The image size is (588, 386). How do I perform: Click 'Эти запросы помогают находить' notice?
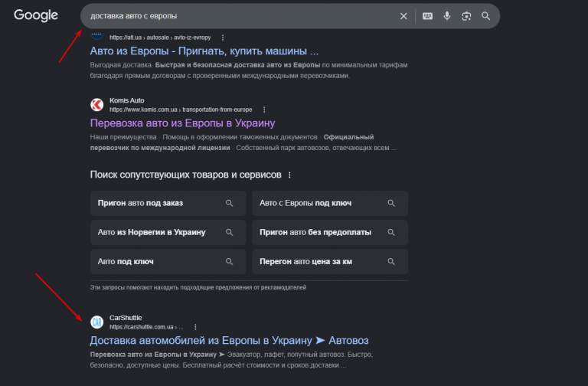pyautogui.click(x=198, y=287)
